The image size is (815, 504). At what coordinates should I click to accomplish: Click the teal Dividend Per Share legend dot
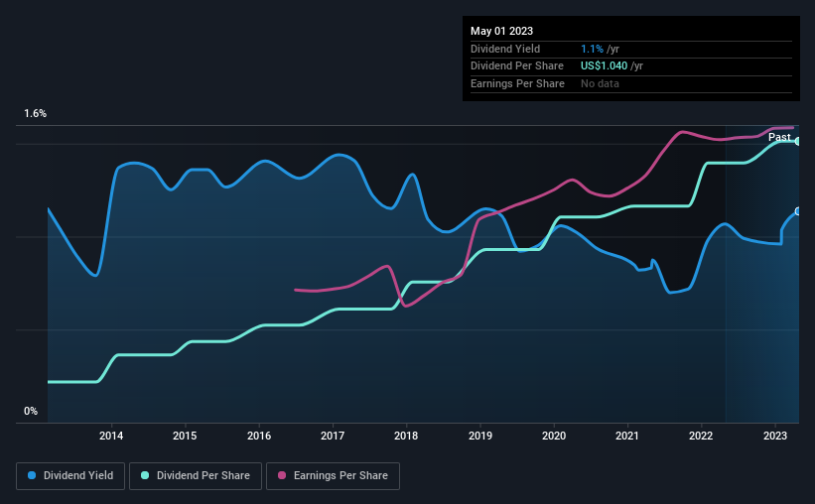tap(145, 475)
